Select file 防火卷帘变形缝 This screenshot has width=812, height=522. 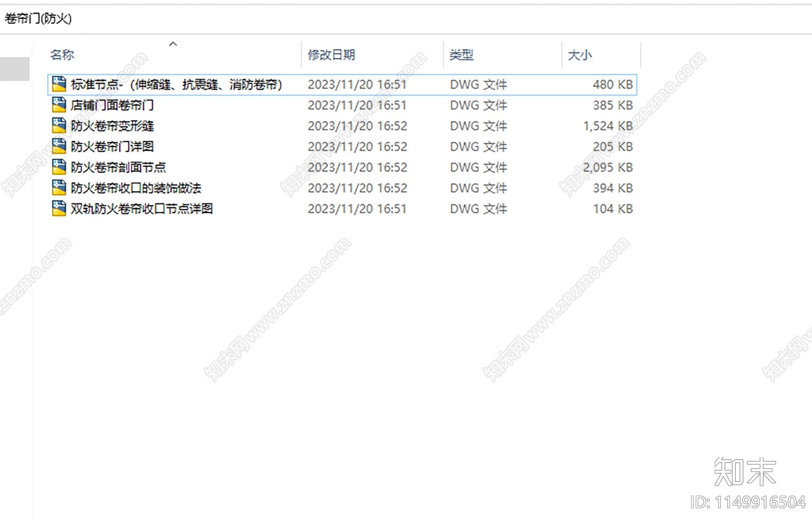click(x=112, y=126)
